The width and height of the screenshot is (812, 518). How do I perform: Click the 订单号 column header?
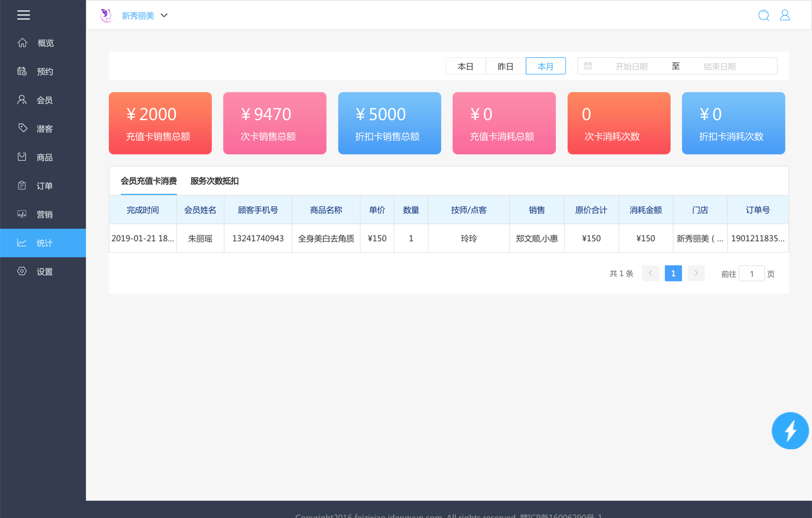tap(758, 210)
